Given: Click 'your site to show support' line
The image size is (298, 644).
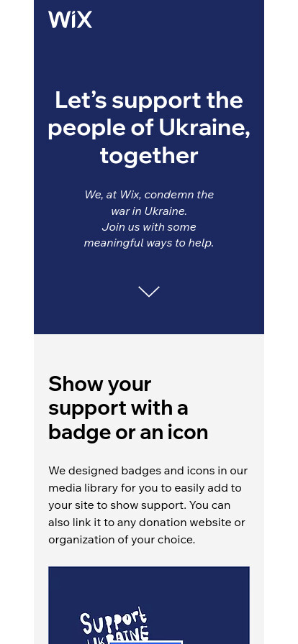Looking at the screenshot, I should point(140,505).
